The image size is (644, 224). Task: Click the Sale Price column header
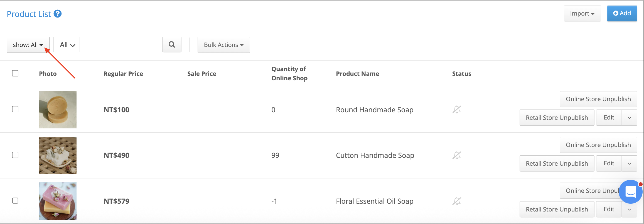(202, 74)
